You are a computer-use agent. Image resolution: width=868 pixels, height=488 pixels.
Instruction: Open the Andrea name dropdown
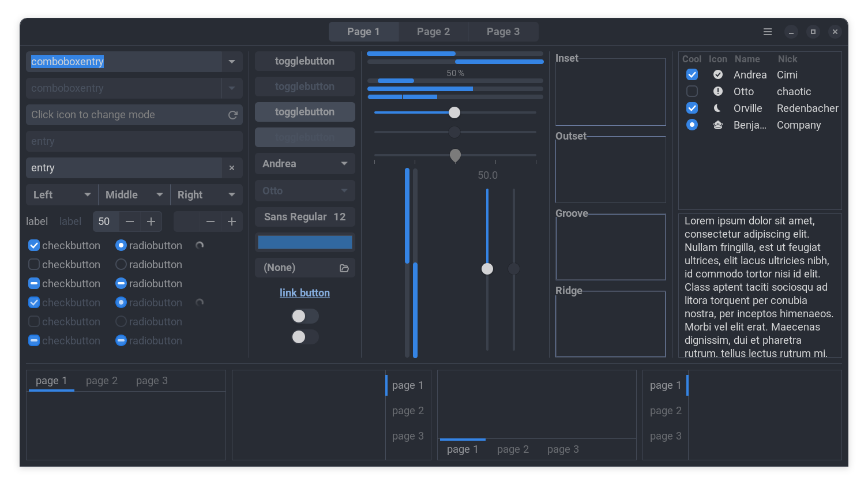pos(305,163)
